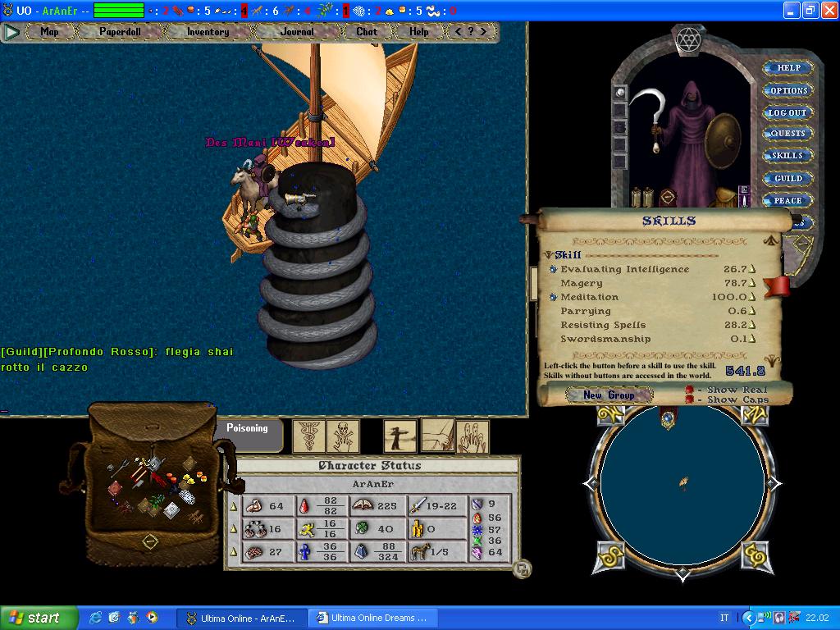Viewport: 840px width, 630px height.
Task: Click the QUESTS button
Action: [788, 134]
